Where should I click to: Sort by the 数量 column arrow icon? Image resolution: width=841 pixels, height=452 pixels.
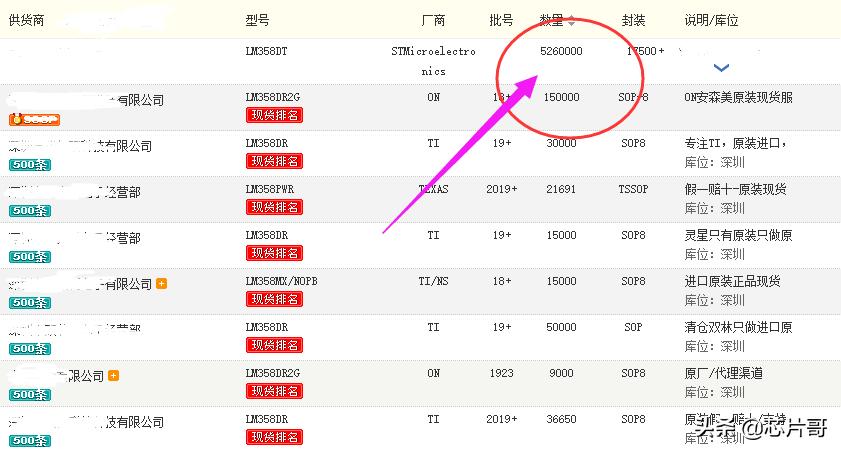(x=571, y=21)
